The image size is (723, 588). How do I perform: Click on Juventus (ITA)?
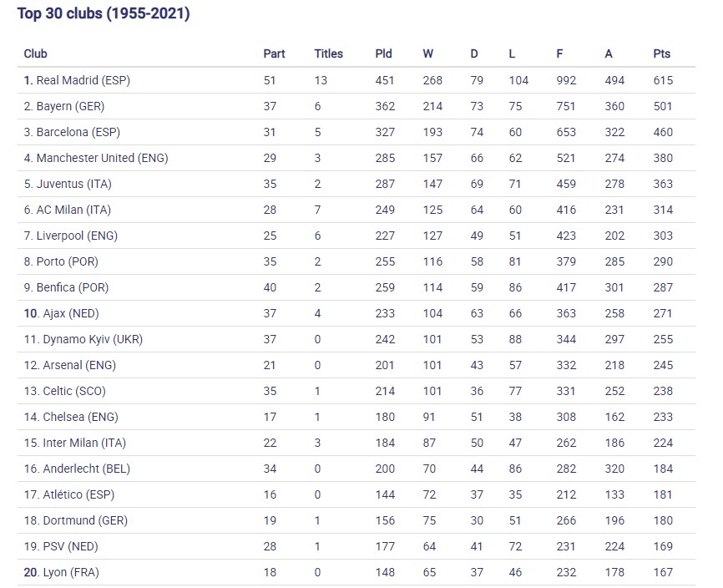click(x=73, y=184)
